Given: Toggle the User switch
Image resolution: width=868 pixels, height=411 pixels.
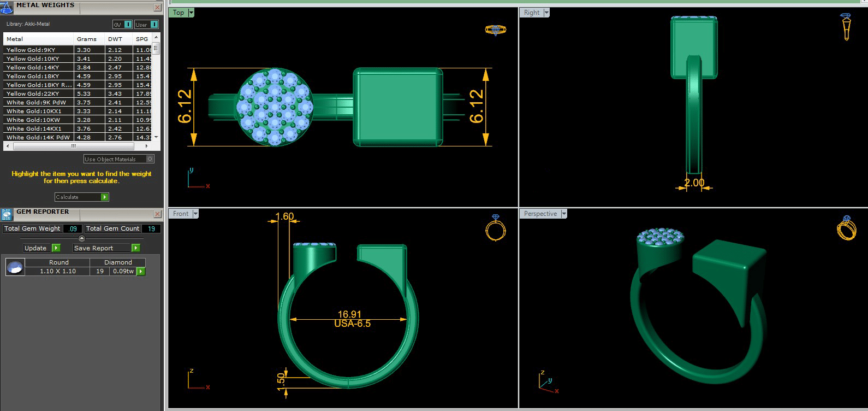Looking at the screenshot, I should pyautogui.click(x=146, y=25).
